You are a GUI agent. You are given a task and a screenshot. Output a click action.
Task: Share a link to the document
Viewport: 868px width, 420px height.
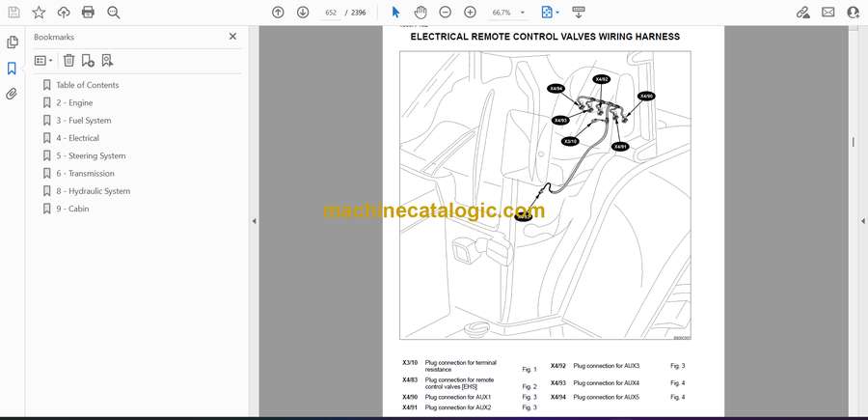tap(802, 13)
